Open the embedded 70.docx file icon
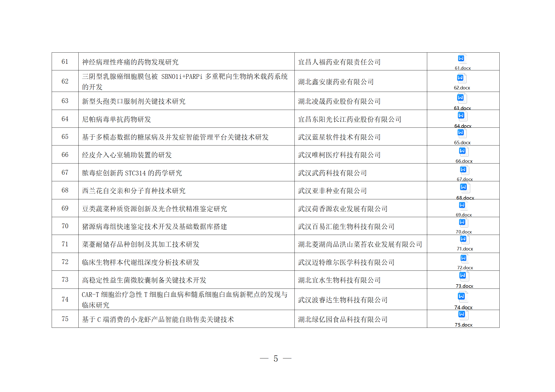Viewport: 555px width, 392px height. tap(463, 226)
